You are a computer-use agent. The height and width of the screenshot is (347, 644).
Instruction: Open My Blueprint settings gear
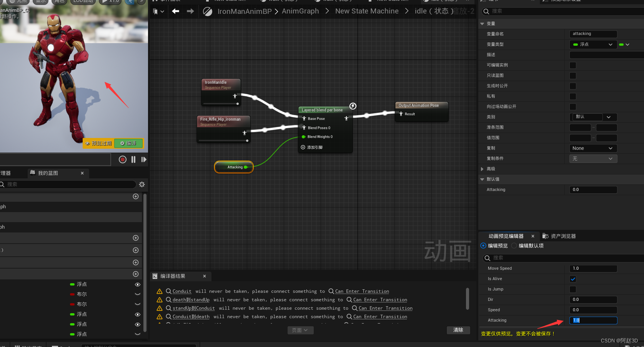(x=142, y=184)
